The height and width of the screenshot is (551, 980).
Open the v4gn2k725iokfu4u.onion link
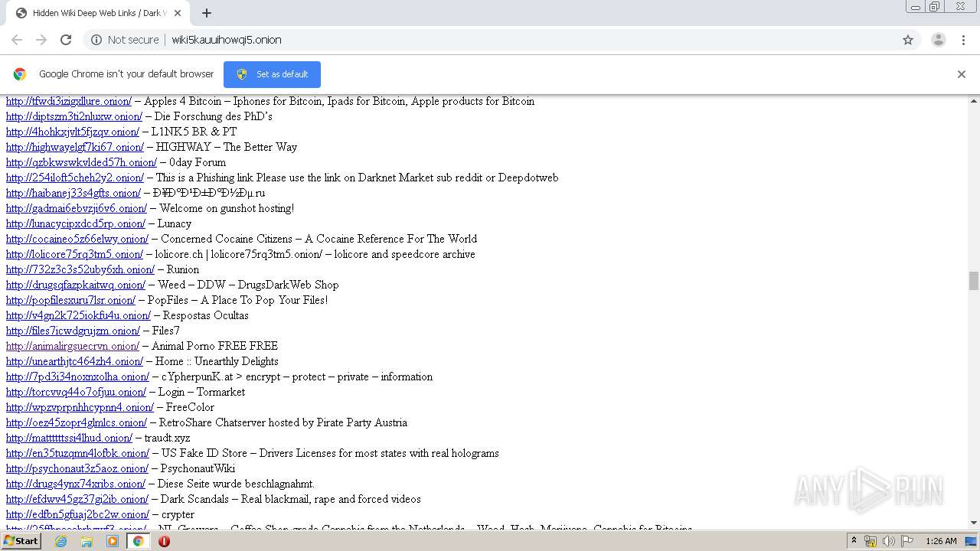click(x=78, y=315)
